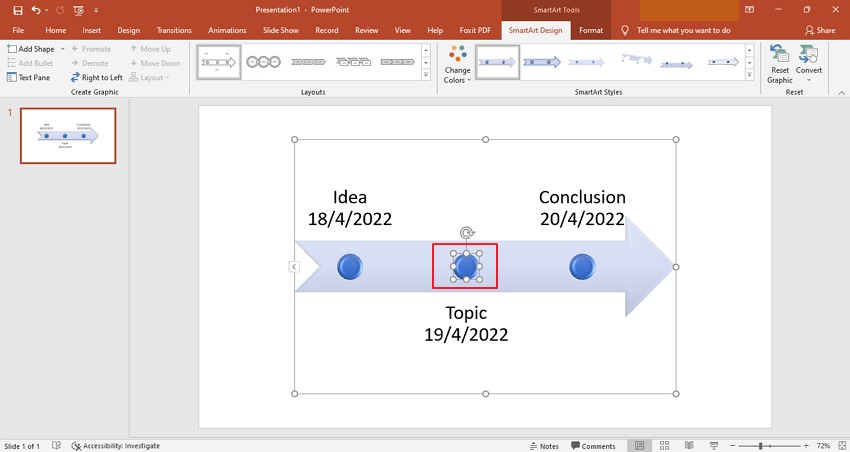This screenshot has height=452, width=850.
Task: Click the Undo arrow icon
Action: point(36,10)
